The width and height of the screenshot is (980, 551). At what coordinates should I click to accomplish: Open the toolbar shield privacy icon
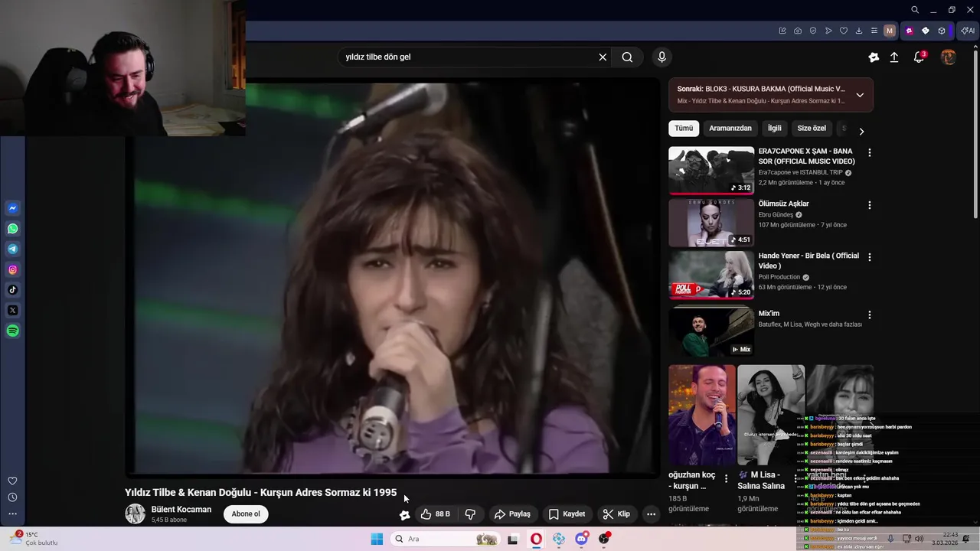coord(813,31)
